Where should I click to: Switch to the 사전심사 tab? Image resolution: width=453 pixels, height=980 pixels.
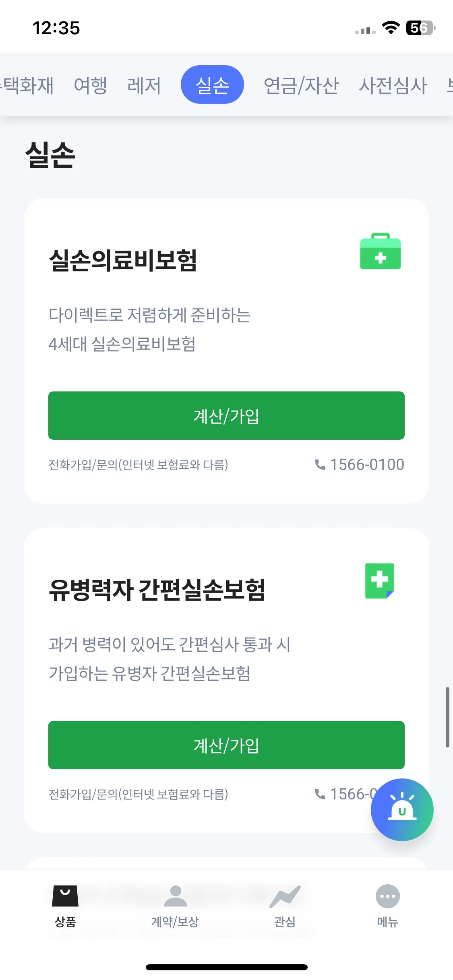coord(393,85)
